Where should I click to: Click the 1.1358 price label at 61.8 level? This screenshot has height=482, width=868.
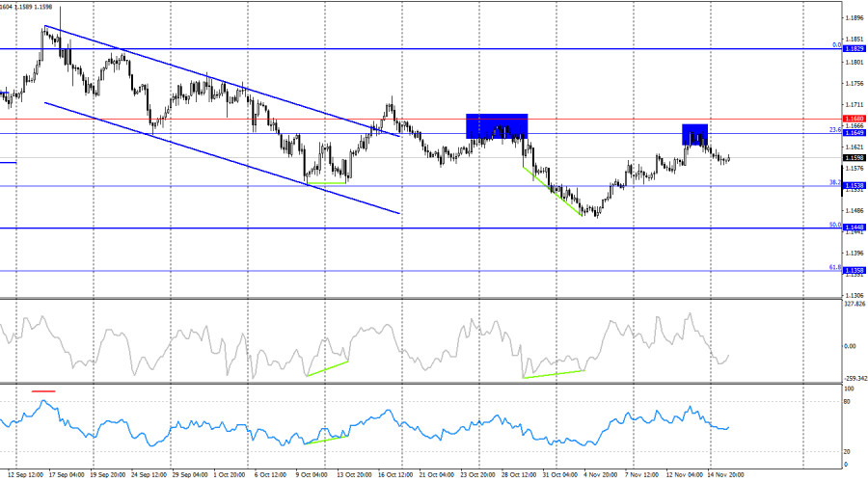tap(853, 271)
